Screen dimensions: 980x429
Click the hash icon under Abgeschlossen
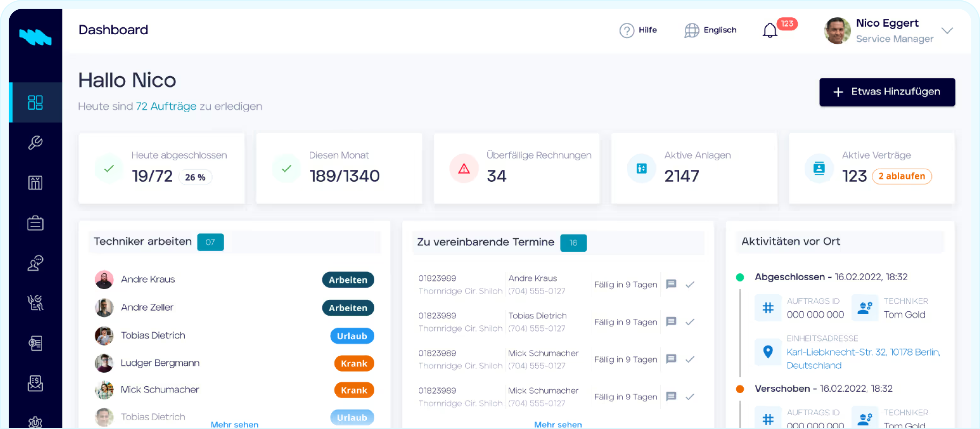coord(768,308)
